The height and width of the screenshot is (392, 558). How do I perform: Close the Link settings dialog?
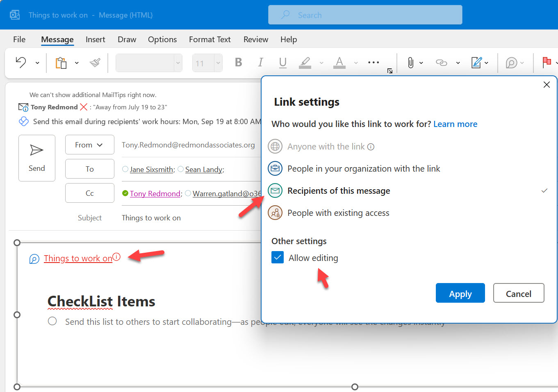tap(547, 84)
